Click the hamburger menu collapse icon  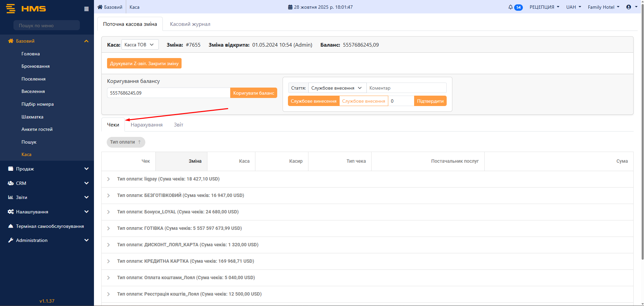[86, 9]
